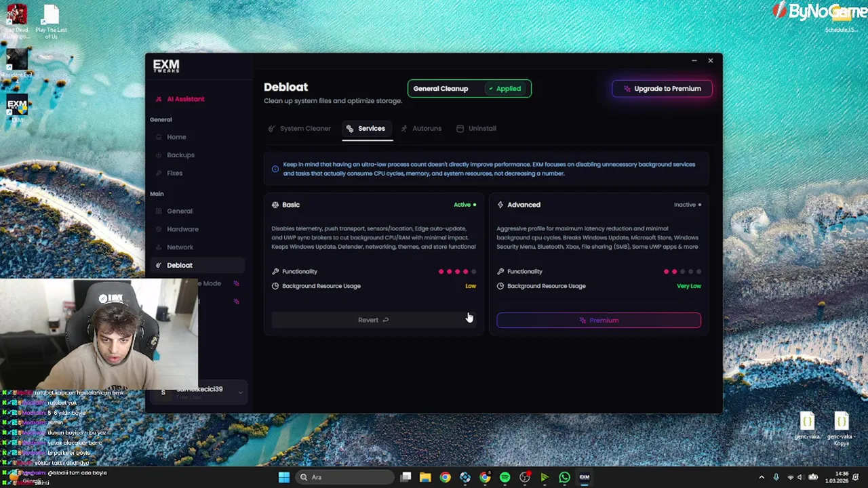Open the Red Dead desktop shortcut
The width and height of the screenshot is (868, 488).
17,22
